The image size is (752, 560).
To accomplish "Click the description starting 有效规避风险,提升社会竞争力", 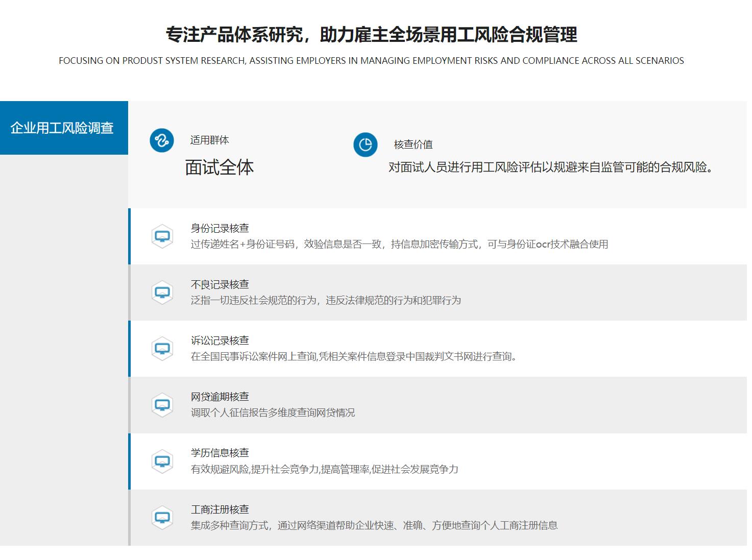I will point(325,469).
